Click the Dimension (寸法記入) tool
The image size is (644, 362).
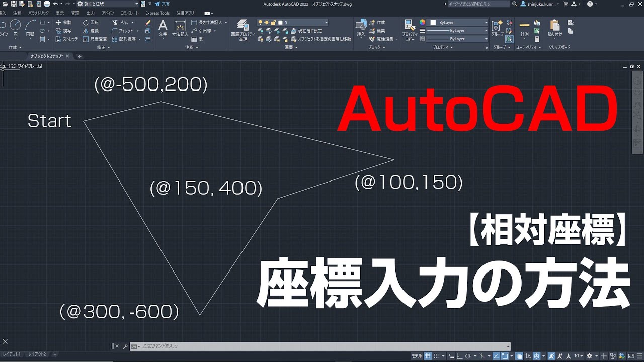tap(180, 29)
